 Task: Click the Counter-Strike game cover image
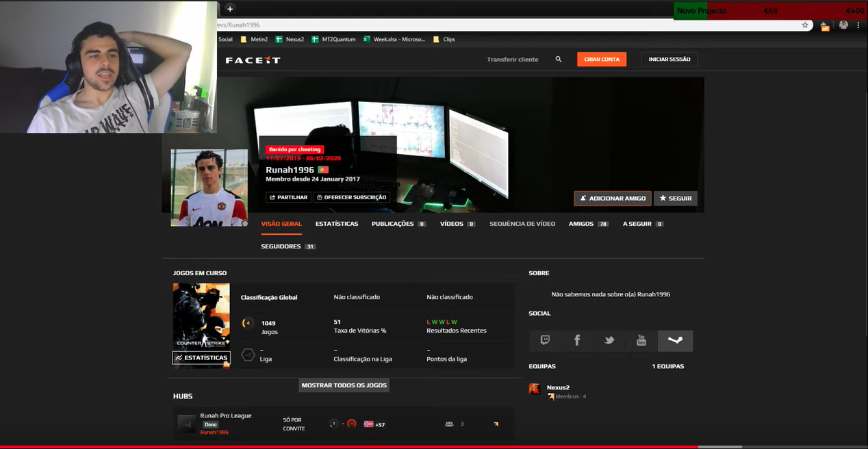click(201, 317)
